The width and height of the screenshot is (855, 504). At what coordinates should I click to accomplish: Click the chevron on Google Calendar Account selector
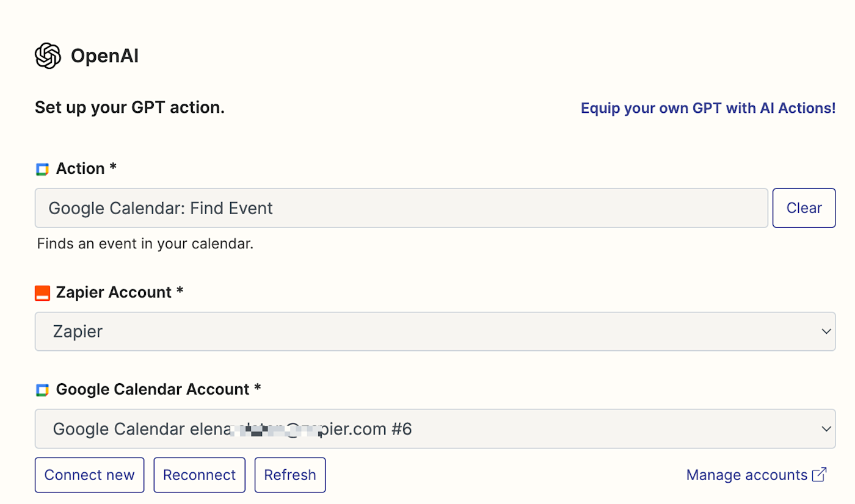tap(826, 428)
